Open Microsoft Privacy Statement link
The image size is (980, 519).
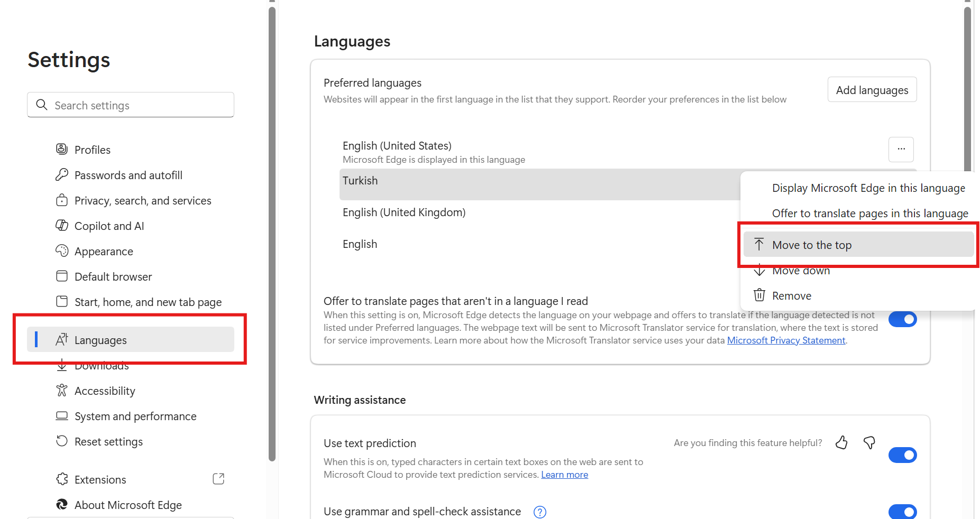point(786,340)
